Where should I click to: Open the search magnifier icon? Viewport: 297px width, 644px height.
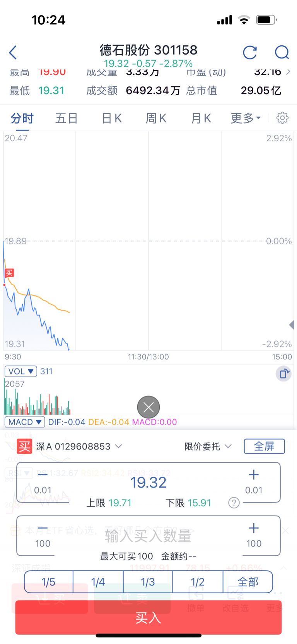282,52
